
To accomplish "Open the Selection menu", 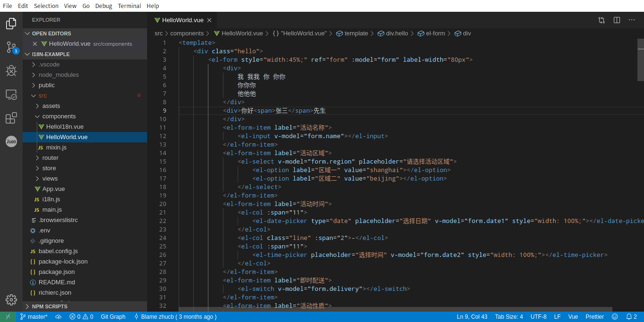I will [x=46, y=6].
